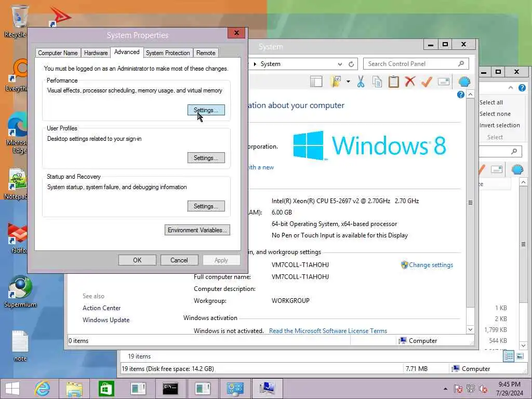This screenshot has height=399, width=532.
Task: Open Notepad++ desktop shortcut
Action: [16, 183]
